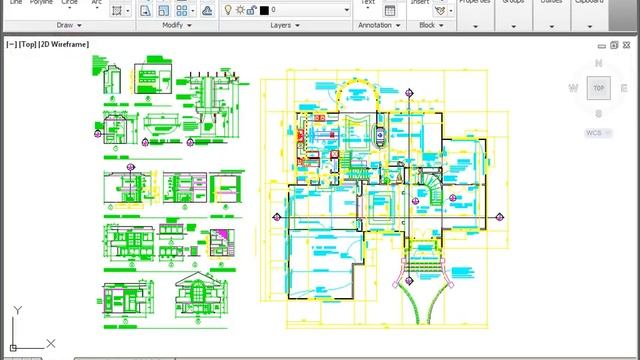
Task: Open the Properties panel dropdown
Action: tap(476, 27)
